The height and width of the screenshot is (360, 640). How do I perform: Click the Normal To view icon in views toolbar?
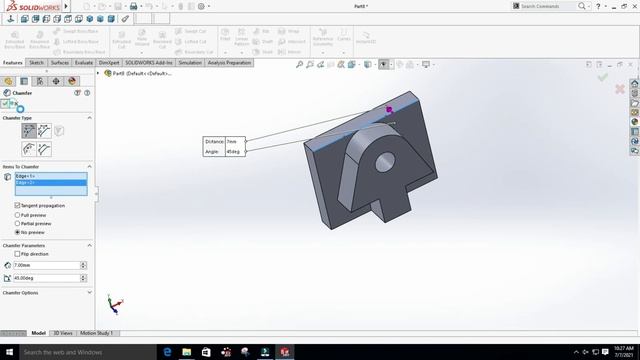11,19
